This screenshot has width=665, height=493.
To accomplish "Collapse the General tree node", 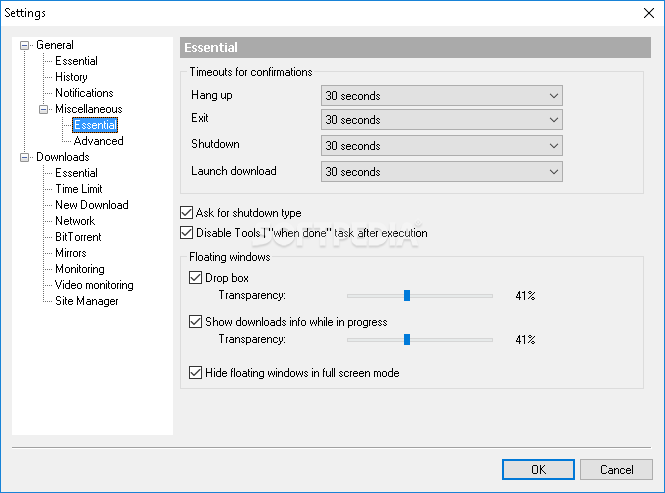I will coord(25,45).
